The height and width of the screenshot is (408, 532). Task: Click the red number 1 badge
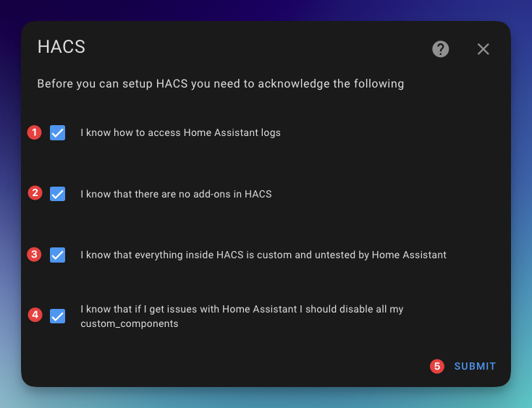point(34,132)
